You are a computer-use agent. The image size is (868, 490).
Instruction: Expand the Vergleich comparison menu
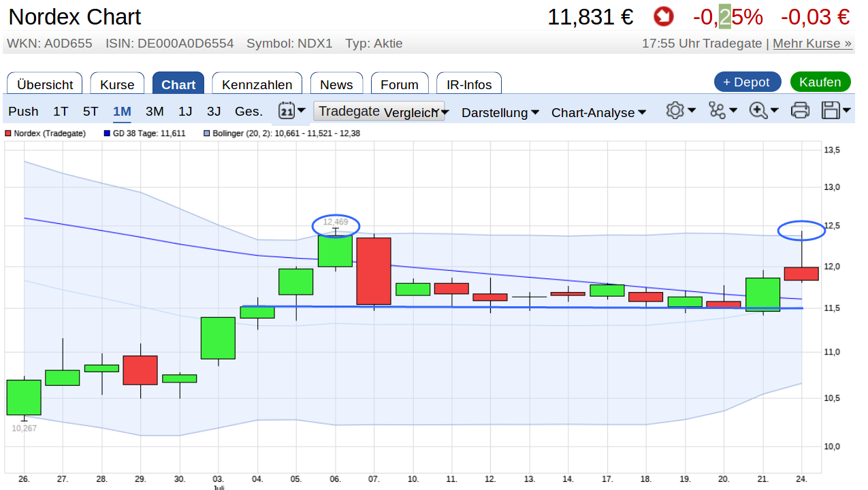416,112
